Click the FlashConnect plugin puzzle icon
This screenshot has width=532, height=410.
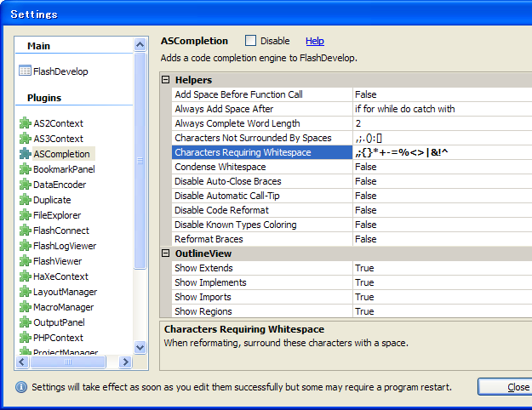[25, 231]
